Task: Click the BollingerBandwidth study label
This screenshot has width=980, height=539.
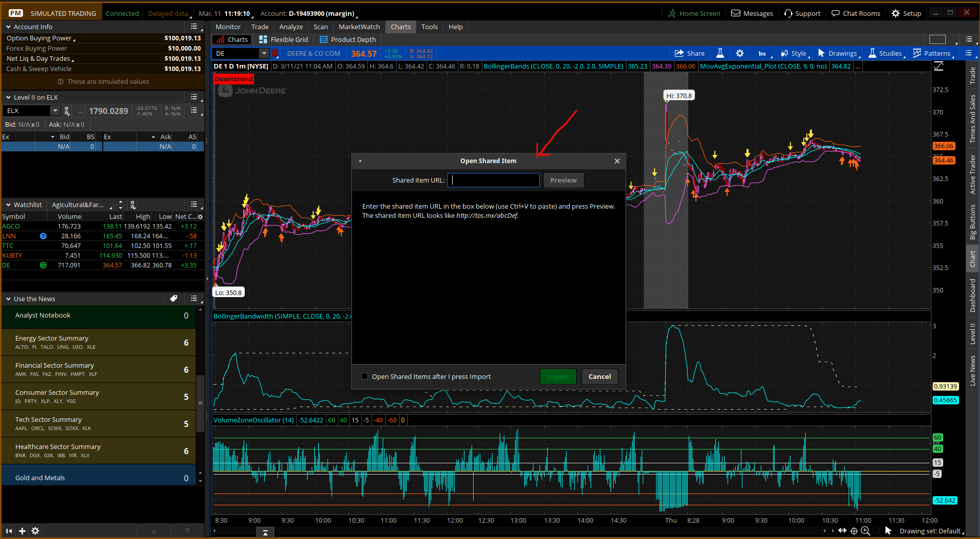Action: [282, 316]
